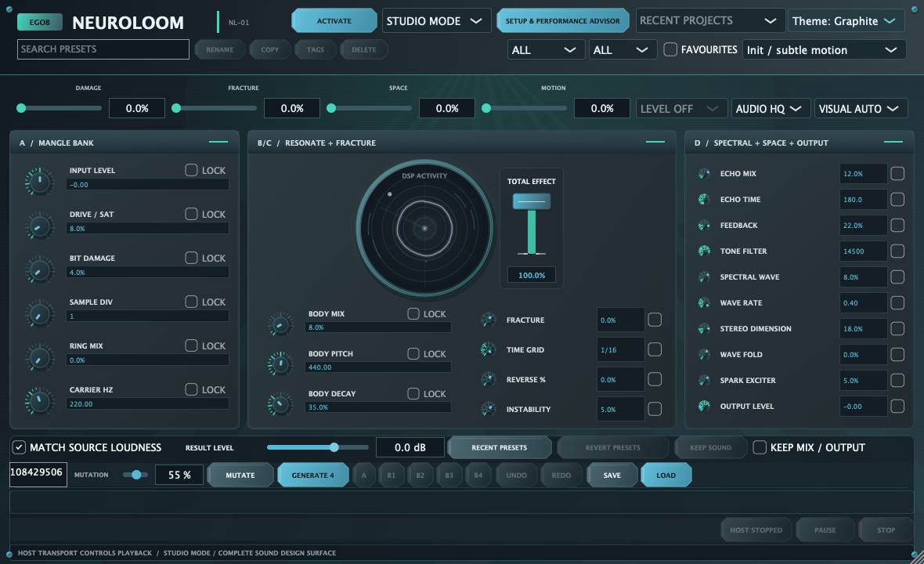
Task: Click the Load button
Action: (x=666, y=475)
